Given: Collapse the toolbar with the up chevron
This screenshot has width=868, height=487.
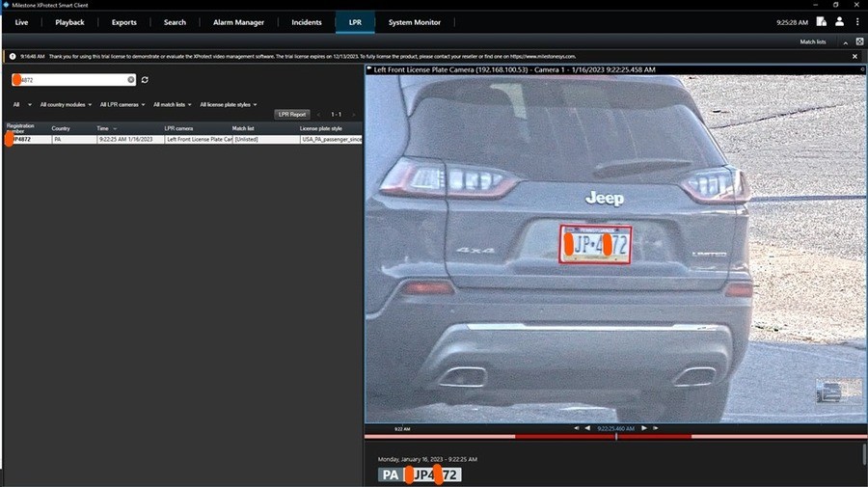Looking at the screenshot, I should point(845,42).
